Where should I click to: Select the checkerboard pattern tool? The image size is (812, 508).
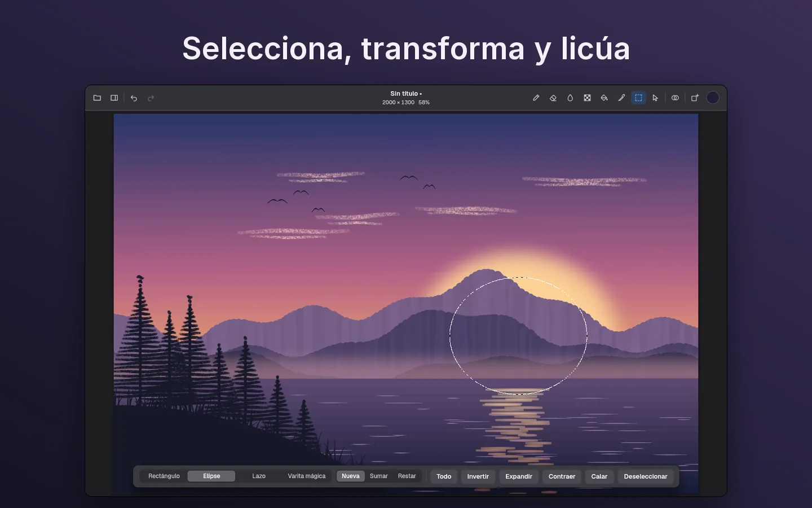click(587, 98)
